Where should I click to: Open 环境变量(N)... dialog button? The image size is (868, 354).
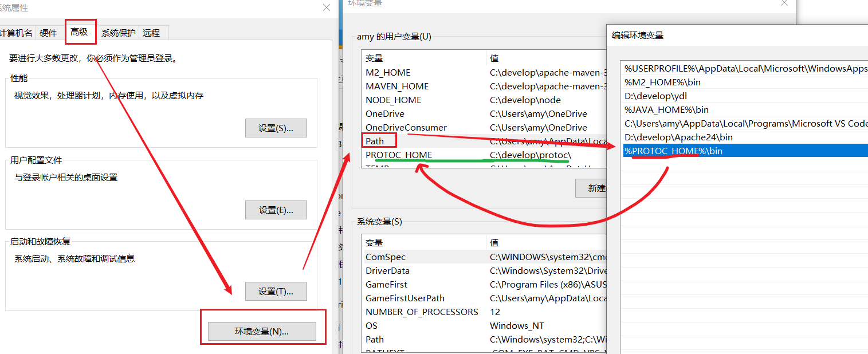(x=262, y=331)
